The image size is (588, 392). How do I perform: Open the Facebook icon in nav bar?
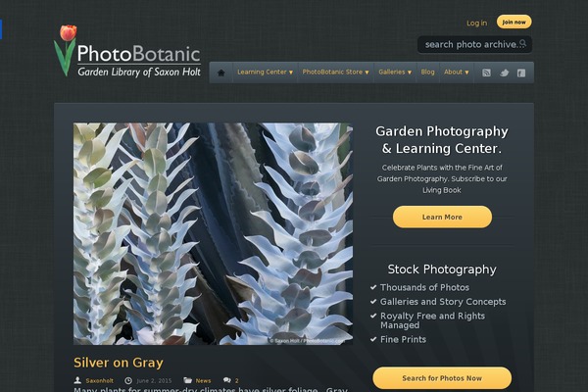click(x=521, y=73)
